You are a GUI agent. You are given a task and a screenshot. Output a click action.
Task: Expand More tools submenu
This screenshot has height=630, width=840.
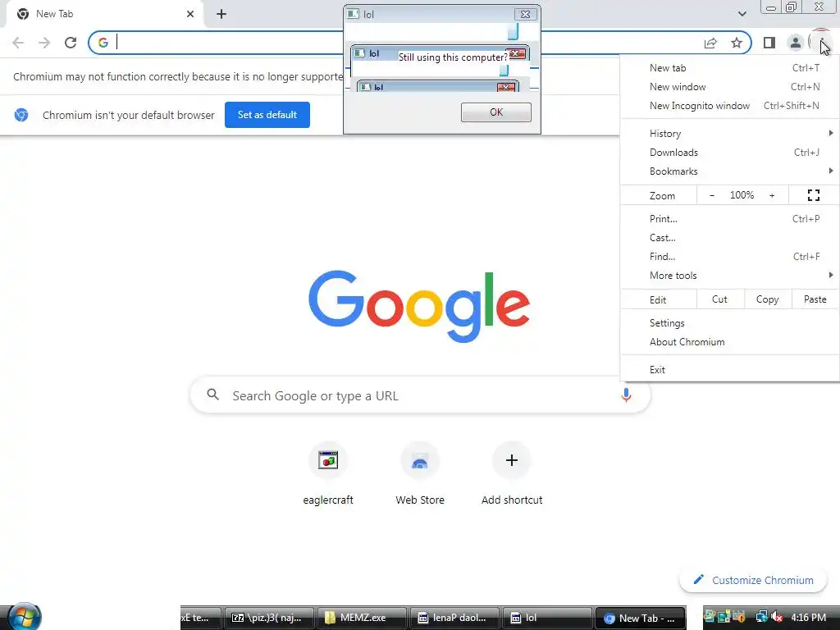(729, 276)
